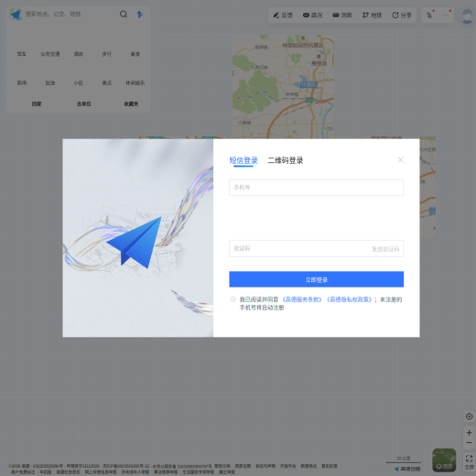476x476 pixels.
Task: Select the 酒店 hotel shortcut
Action: click(79, 54)
